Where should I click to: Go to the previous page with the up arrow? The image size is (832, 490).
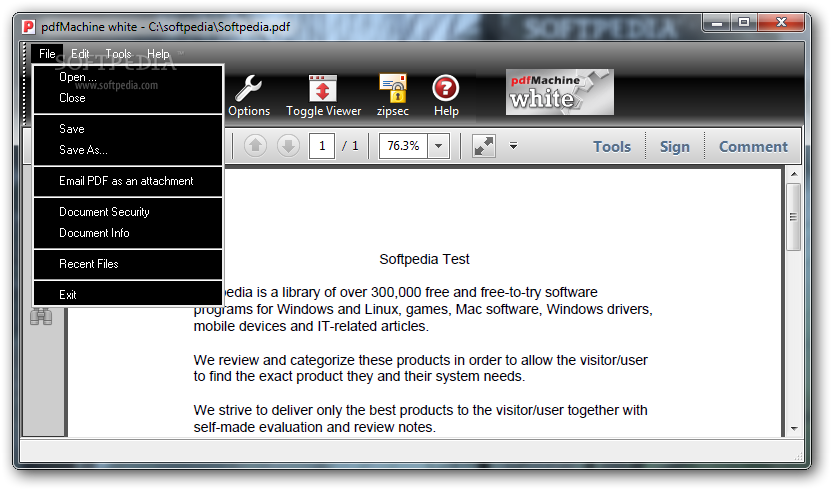[x=255, y=145]
